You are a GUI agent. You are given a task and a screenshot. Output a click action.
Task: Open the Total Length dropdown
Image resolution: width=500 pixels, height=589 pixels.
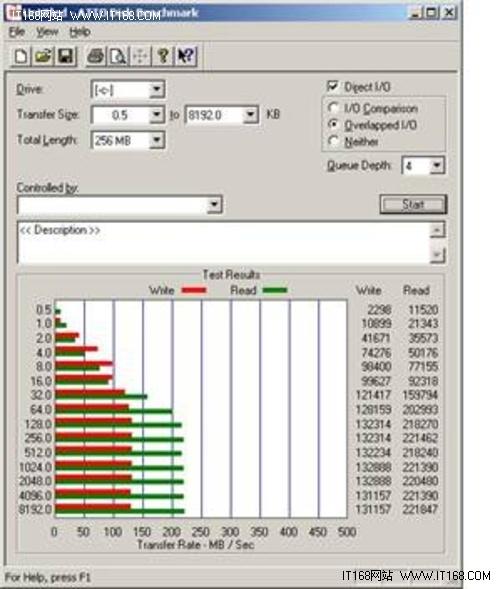[x=156, y=140]
